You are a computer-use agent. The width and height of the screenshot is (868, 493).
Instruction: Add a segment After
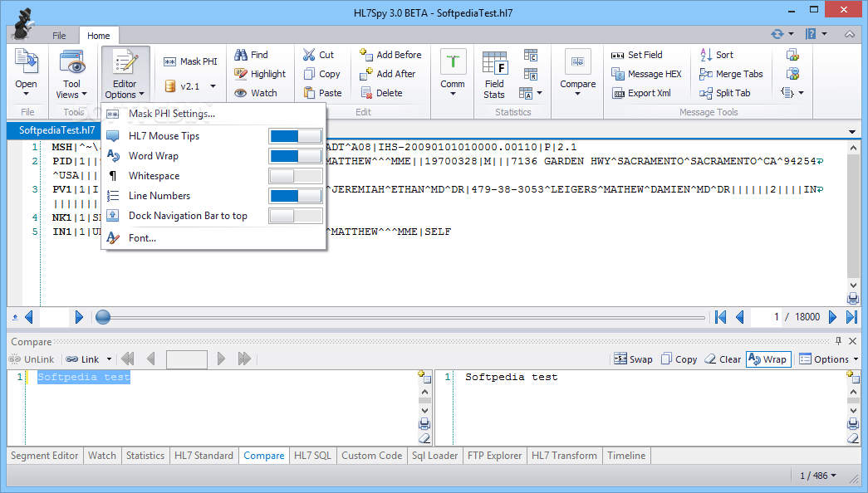(388, 74)
